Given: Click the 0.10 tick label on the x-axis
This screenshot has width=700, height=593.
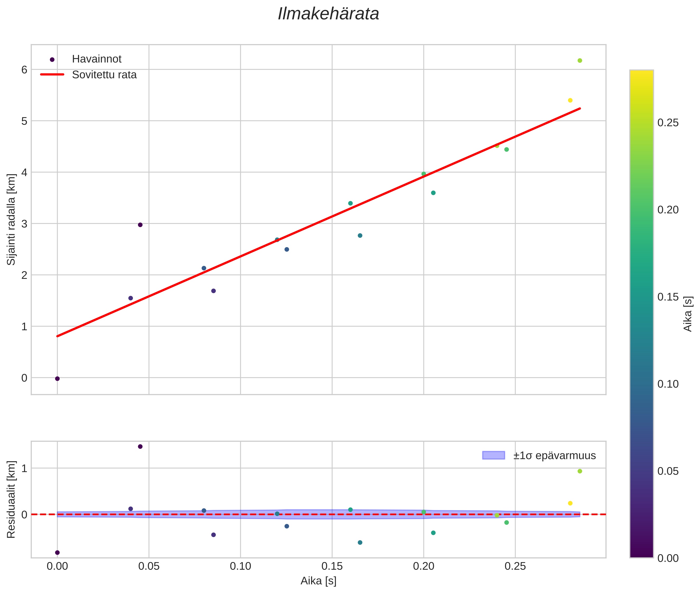Looking at the screenshot, I should pos(240,566).
